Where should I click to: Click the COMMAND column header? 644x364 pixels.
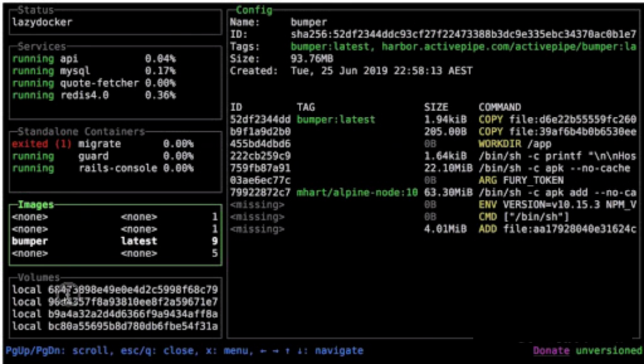(x=500, y=107)
